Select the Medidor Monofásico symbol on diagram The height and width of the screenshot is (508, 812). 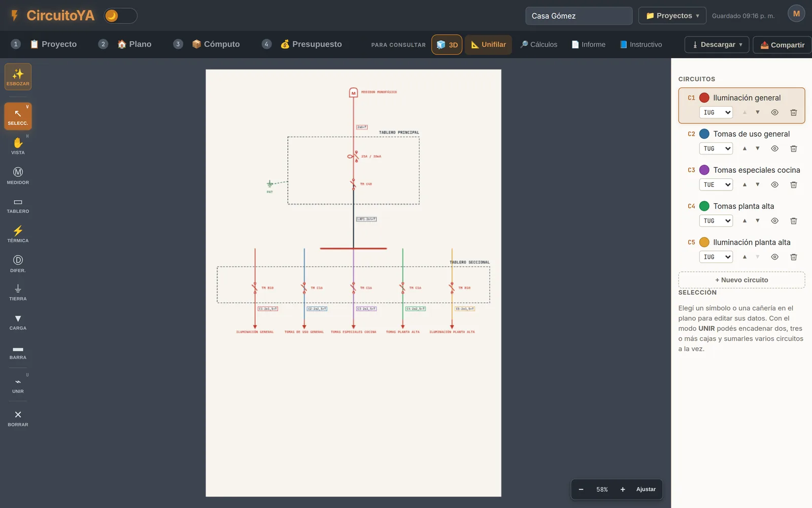coord(353,92)
